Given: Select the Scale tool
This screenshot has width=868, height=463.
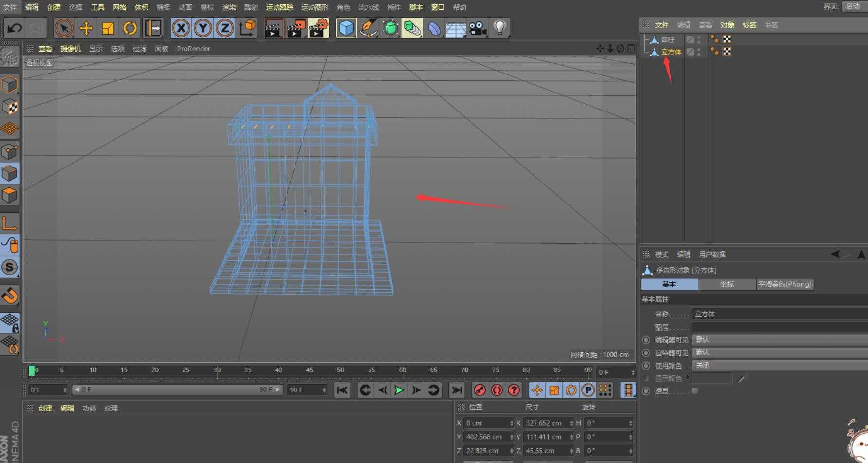Looking at the screenshot, I should pos(108,28).
